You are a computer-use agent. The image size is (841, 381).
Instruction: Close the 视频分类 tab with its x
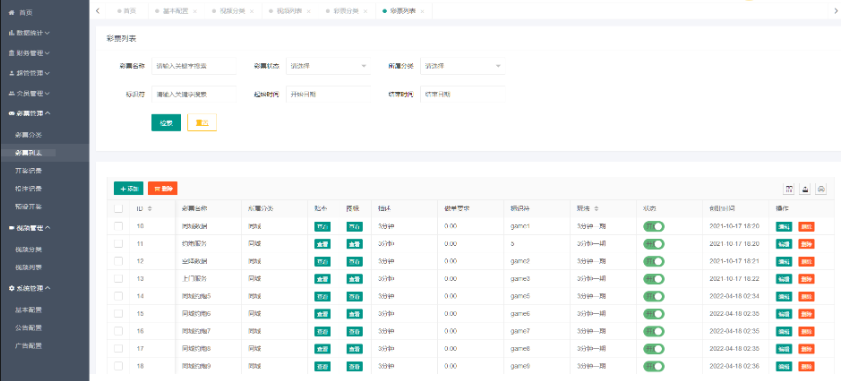coord(252,11)
